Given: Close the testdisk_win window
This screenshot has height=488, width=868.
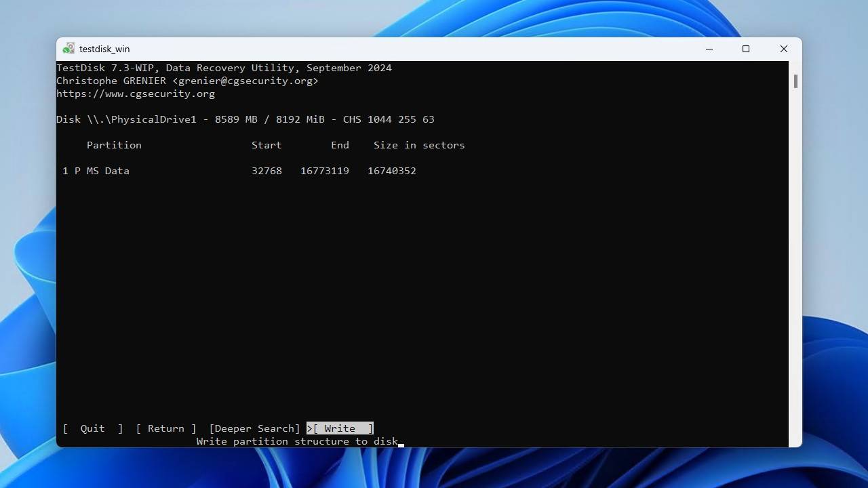Looking at the screenshot, I should [x=783, y=49].
